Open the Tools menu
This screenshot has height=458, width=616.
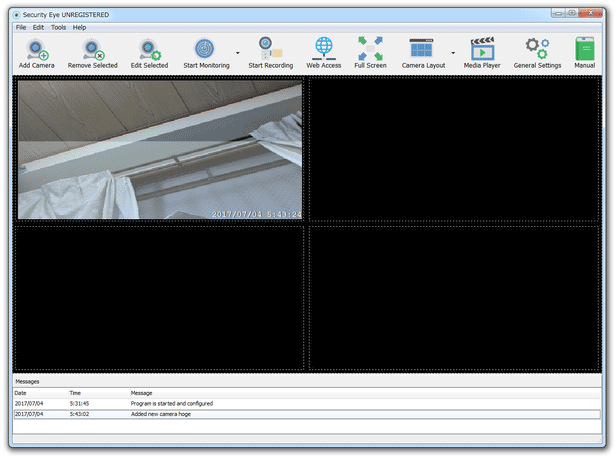pyautogui.click(x=58, y=27)
